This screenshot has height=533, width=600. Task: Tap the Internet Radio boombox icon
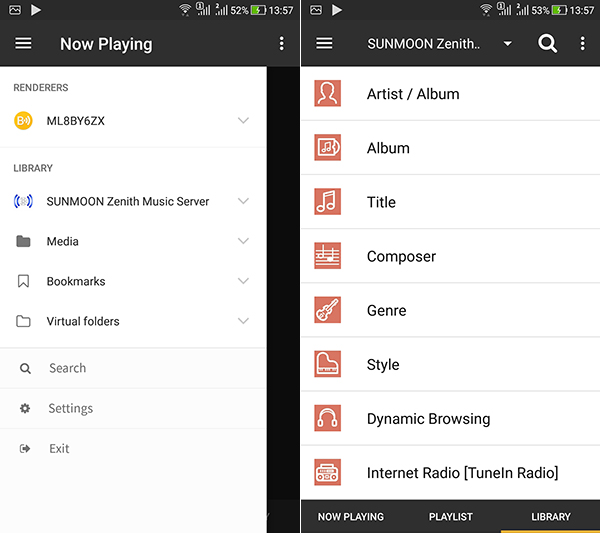(x=328, y=472)
